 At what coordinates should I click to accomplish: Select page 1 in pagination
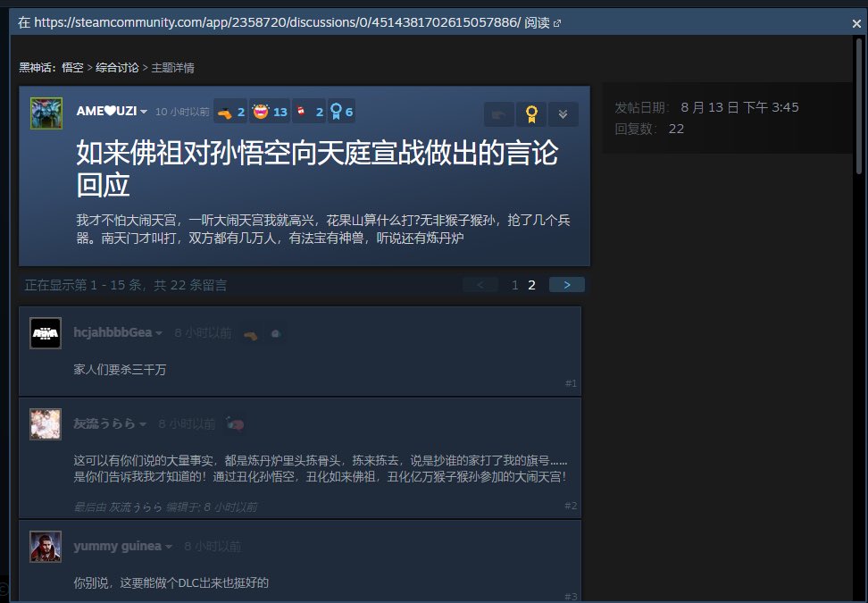(x=515, y=285)
